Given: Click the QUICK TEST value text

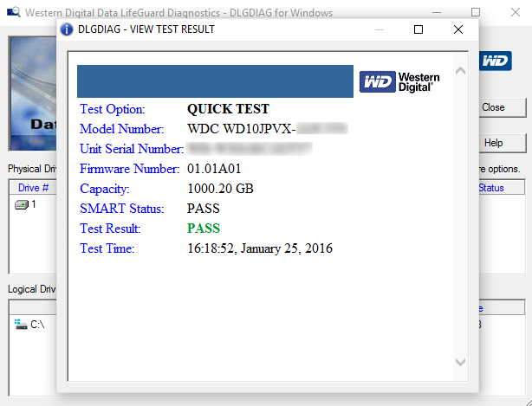Looking at the screenshot, I should (x=229, y=109).
